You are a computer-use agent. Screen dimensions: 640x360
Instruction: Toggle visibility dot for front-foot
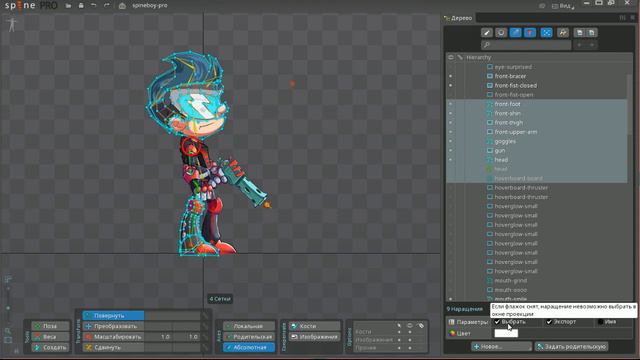[451, 104]
